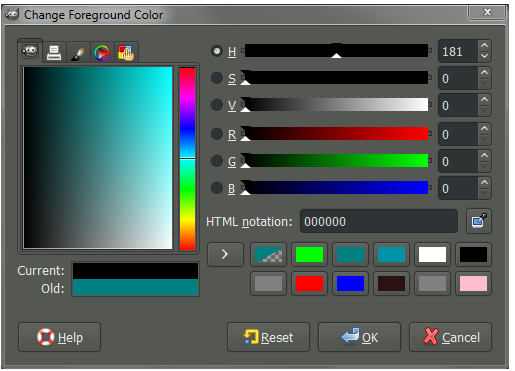Select the H hue radio button
515x371 pixels.
point(217,51)
